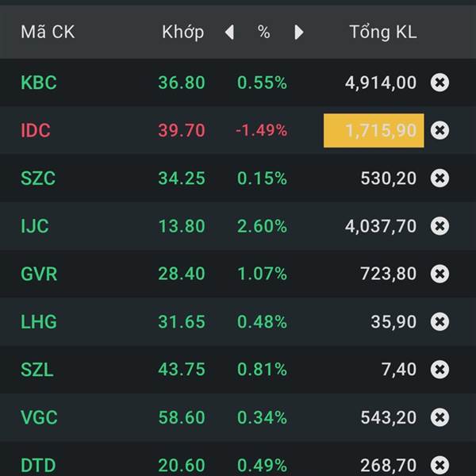Screen dimensions: 476x476
Task: Delete SZL stock entry
Action: pos(440,369)
